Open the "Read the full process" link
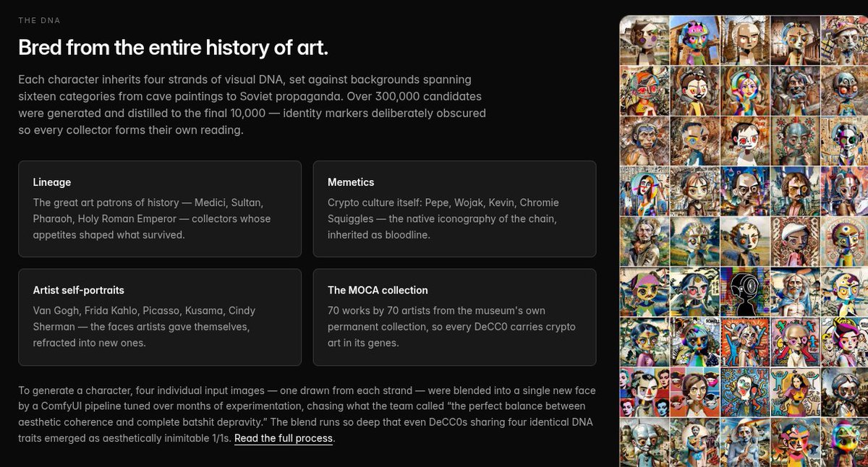This screenshot has height=467, width=868. tap(284, 438)
